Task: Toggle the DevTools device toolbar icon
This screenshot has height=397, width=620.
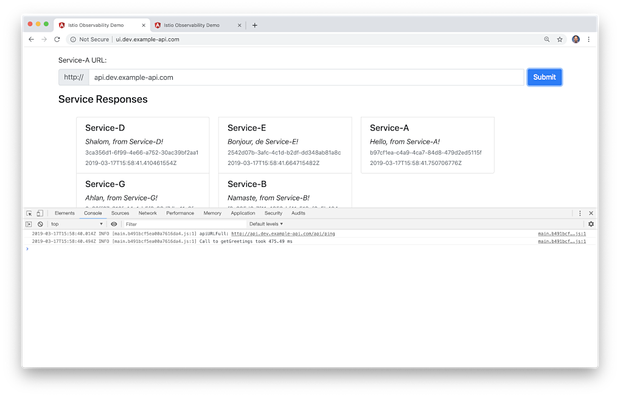Action: click(40, 213)
